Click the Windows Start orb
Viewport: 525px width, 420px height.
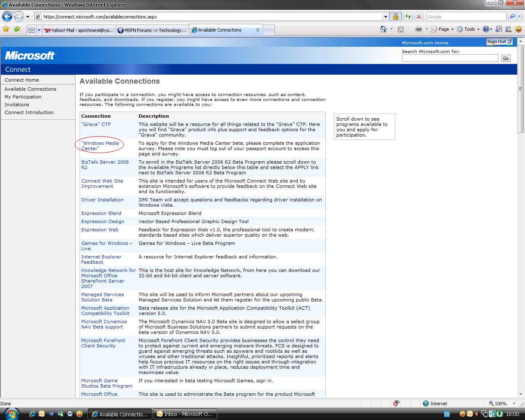point(11,413)
